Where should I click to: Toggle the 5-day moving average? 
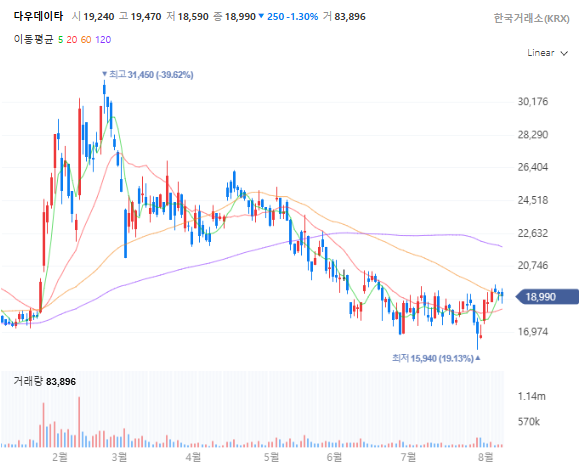pos(60,40)
